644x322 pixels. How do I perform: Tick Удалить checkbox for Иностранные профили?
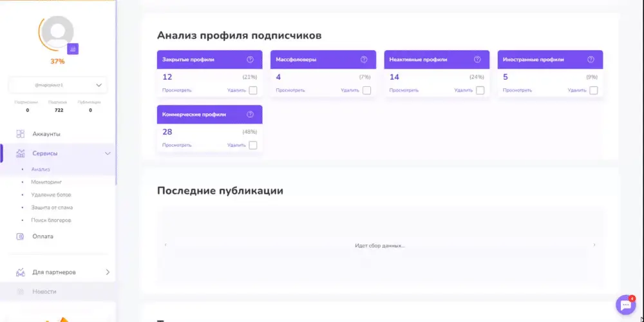click(x=594, y=90)
